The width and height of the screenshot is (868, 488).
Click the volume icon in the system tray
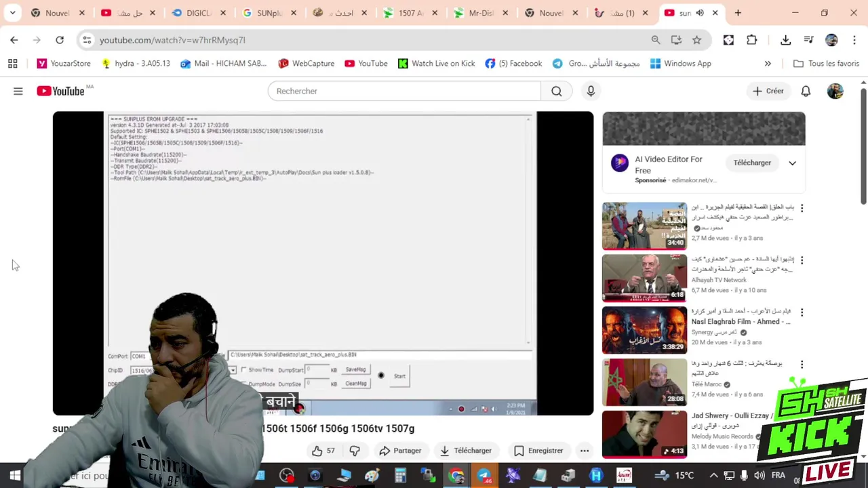(x=759, y=476)
